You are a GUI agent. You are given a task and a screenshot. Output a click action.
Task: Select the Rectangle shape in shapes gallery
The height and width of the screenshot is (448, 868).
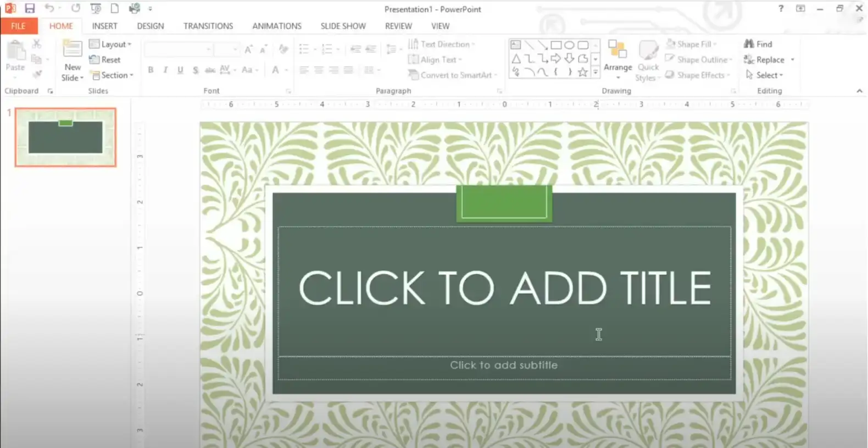tap(556, 45)
